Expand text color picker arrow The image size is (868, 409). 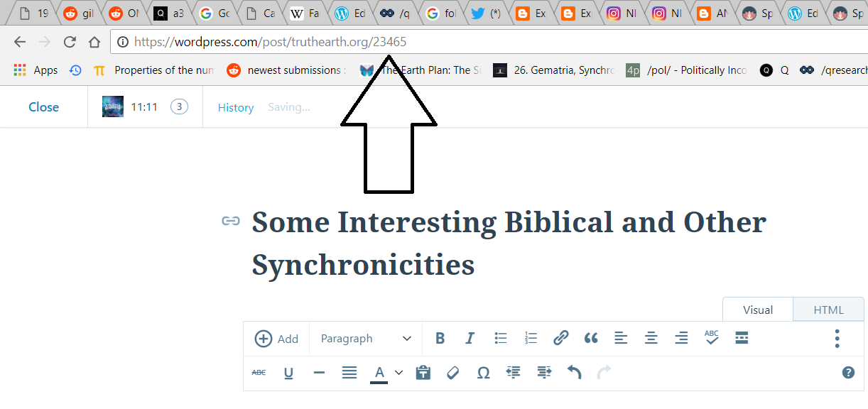399,373
